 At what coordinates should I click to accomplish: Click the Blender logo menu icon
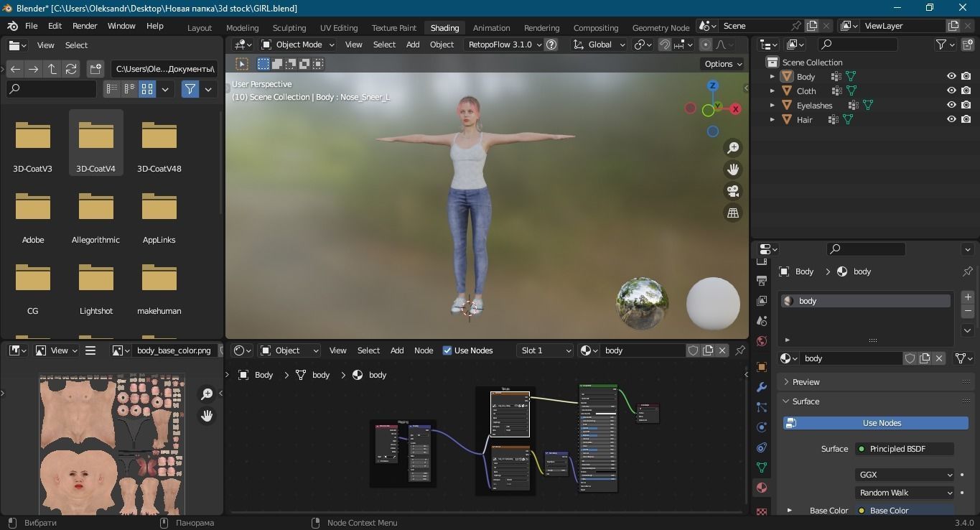pyautogui.click(x=12, y=26)
